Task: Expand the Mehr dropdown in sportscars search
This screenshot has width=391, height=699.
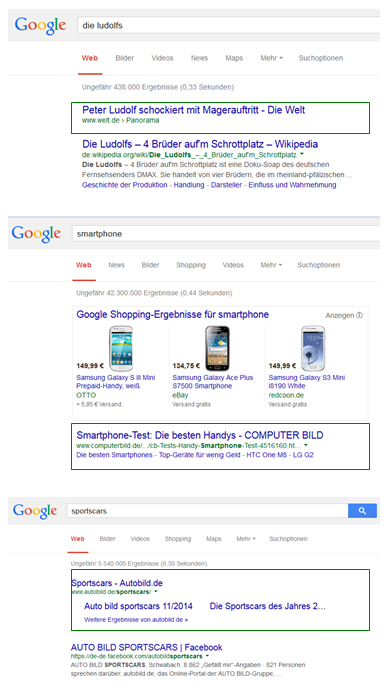Action: 246,539
